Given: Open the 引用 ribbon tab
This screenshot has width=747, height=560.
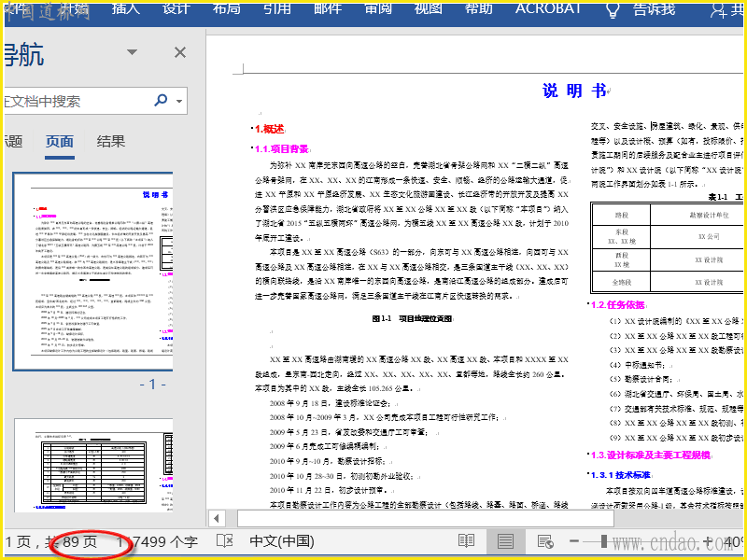Looking at the screenshot, I should [277, 9].
